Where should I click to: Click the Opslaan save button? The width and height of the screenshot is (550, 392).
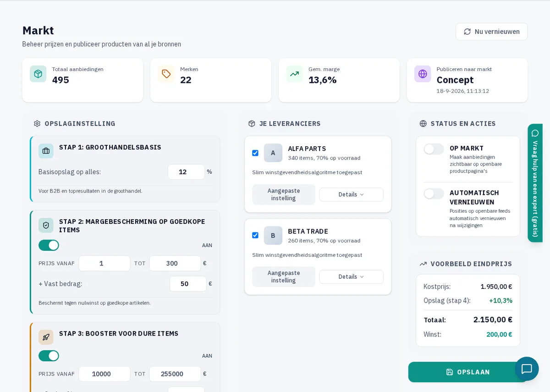click(467, 372)
